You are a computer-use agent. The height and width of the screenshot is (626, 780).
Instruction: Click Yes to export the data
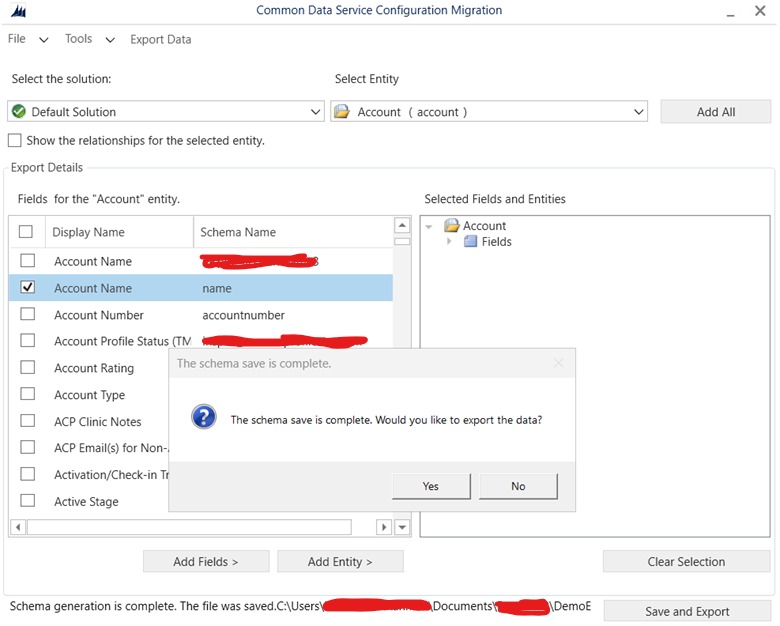pos(431,486)
